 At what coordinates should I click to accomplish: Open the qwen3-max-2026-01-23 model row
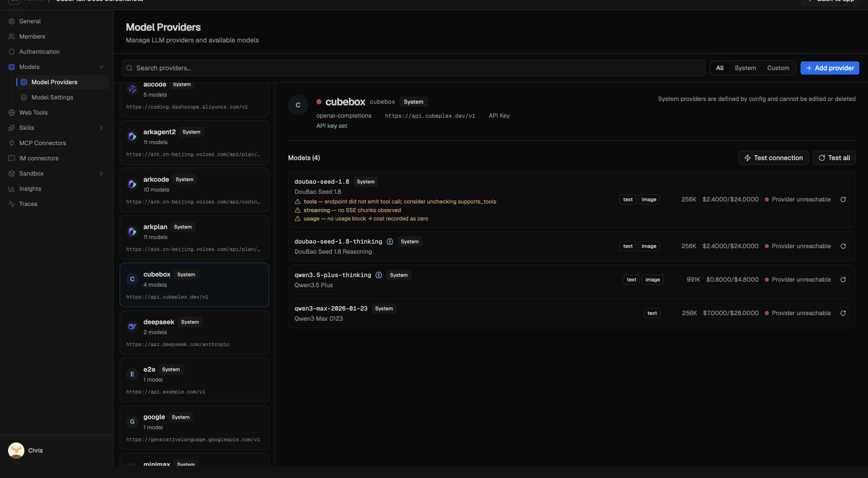click(571, 313)
